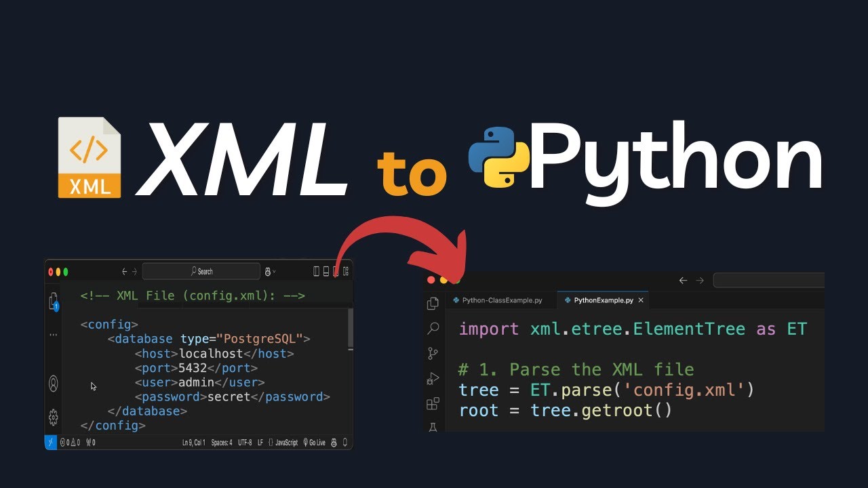Toggle panel layout icon in XML window
Image resolution: width=868 pixels, height=488 pixels.
326,271
